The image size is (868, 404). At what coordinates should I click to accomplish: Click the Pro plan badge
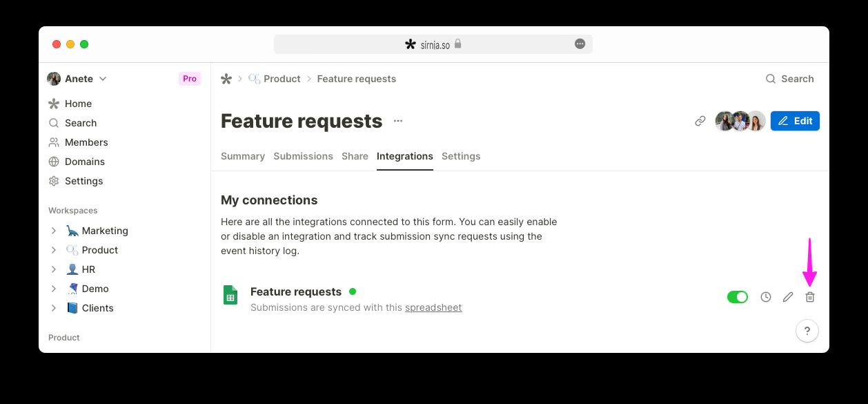point(190,79)
